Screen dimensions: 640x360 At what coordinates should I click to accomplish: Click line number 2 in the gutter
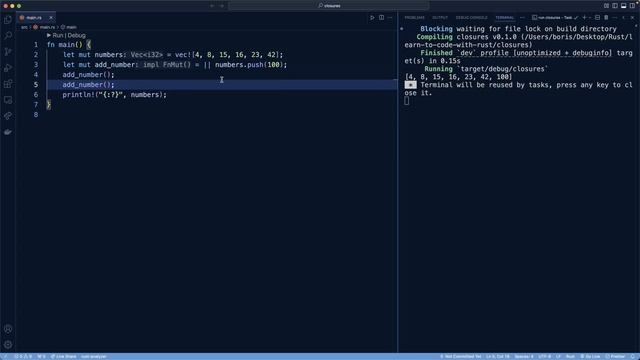tap(36, 55)
